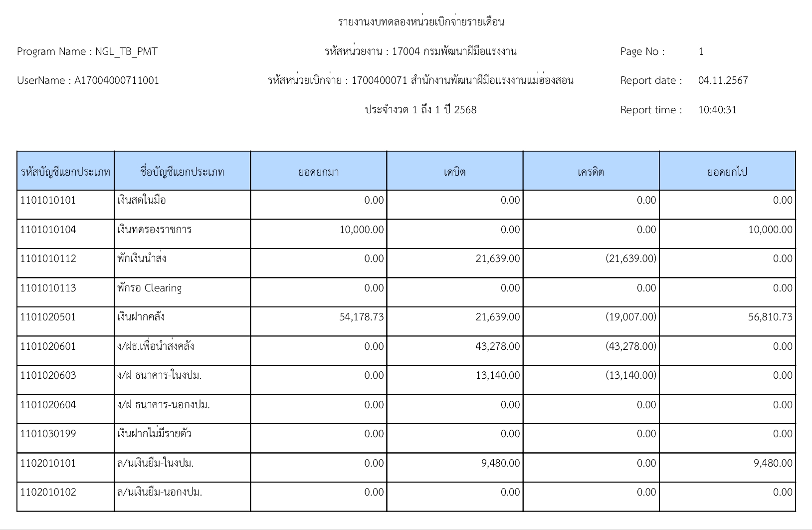Select the ยอดยกไป column header
The image size is (812, 530).
point(727,172)
